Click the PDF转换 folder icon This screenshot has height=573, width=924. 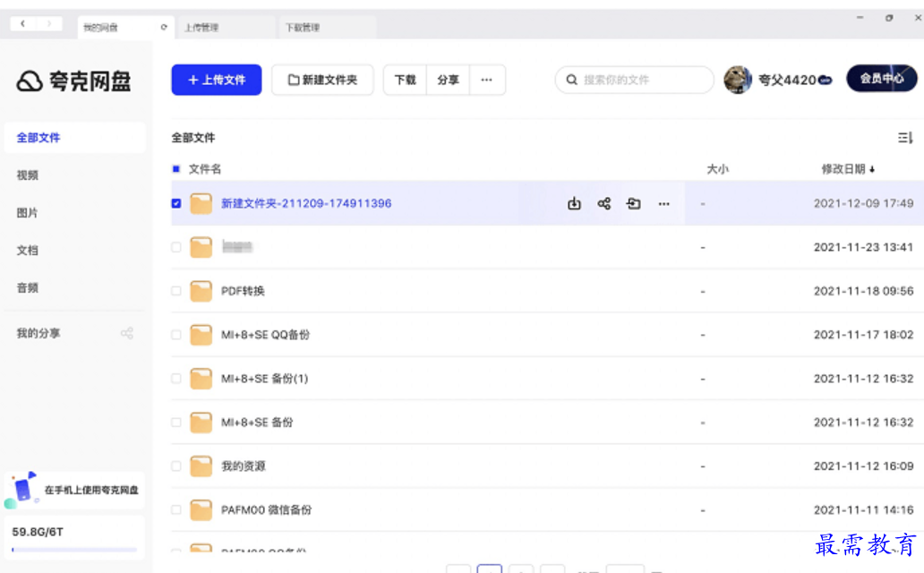pos(201,291)
